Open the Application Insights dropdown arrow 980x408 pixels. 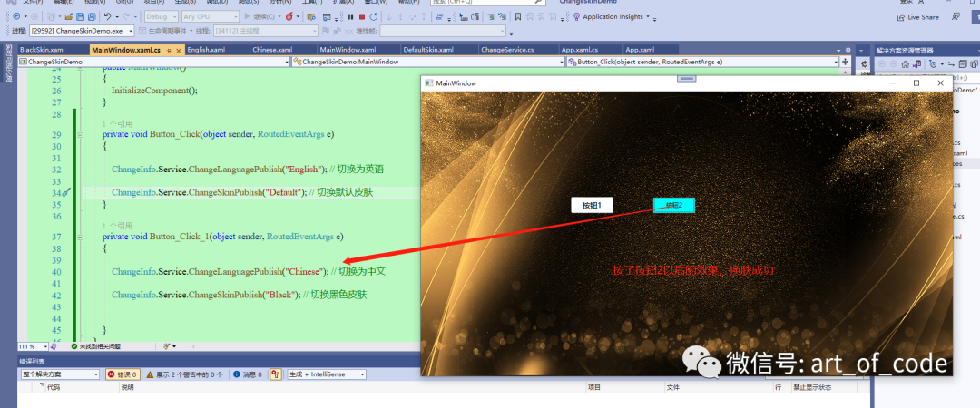pos(648,17)
